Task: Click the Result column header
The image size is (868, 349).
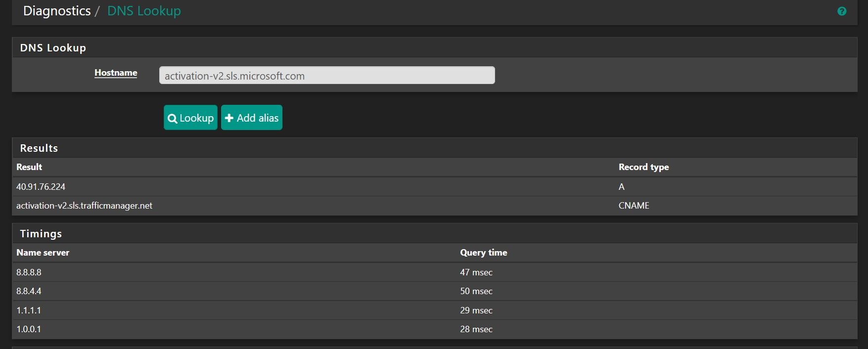Action: tap(29, 167)
